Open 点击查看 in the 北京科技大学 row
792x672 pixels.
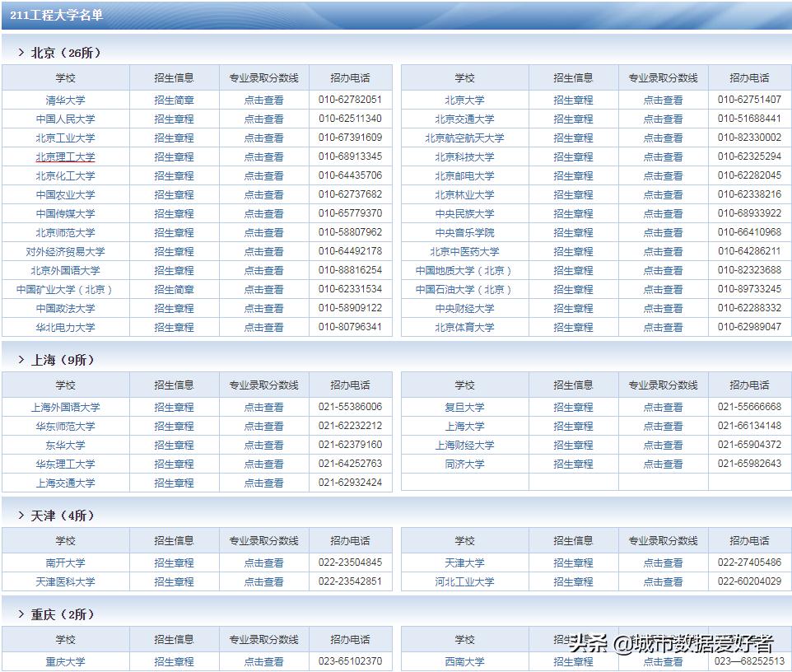[664, 157]
